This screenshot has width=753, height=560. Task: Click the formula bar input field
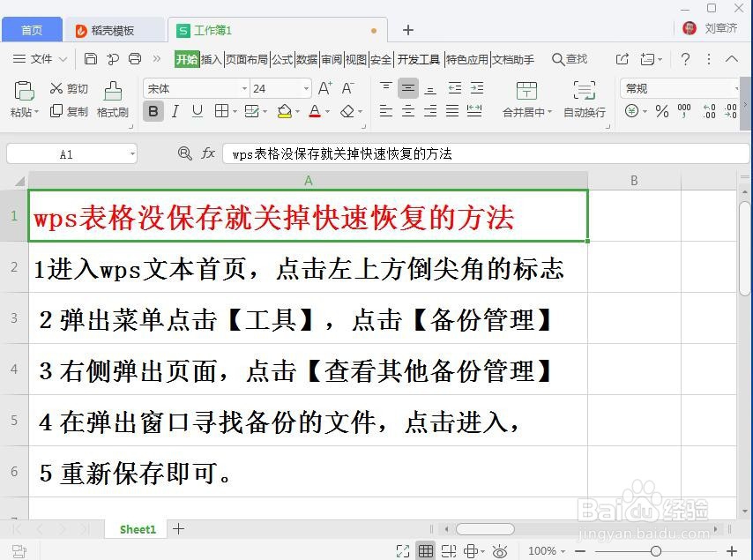click(x=485, y=153)
